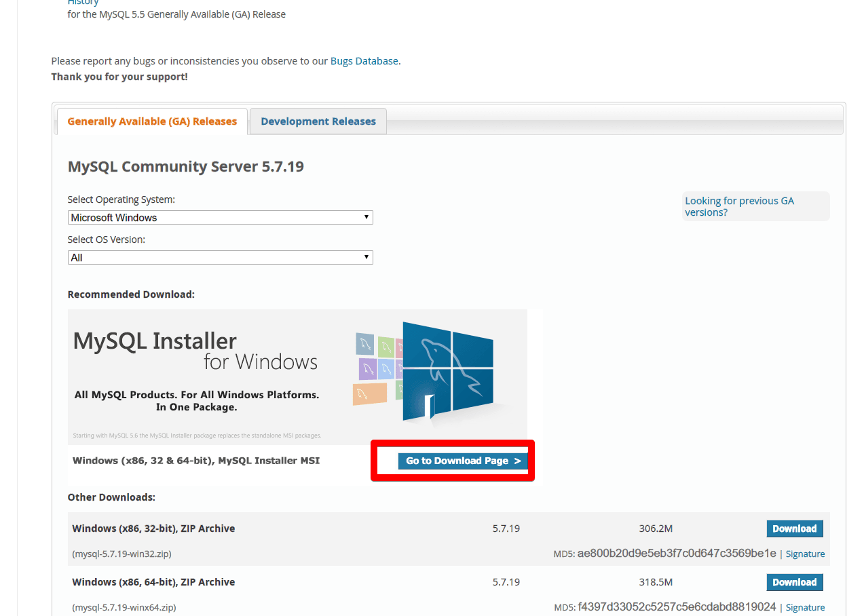
Task: Switch to the Development Releases tab
Action: 318,121
